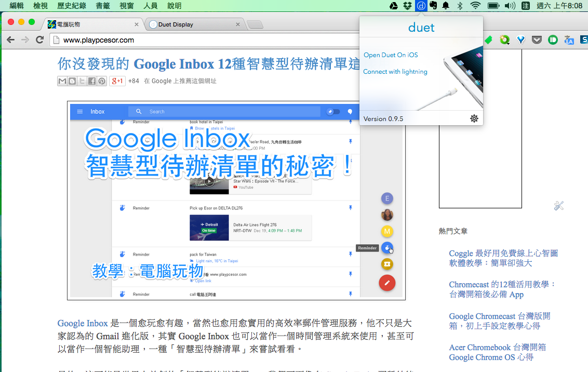
Task: Click Chrome's forward arrow
Action: (x=25, y=40)
